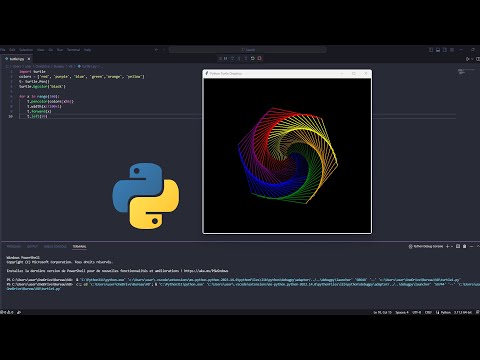This screenshot has width=480, height=360.
Task: Switch to the Debug Console tab
Action: coord(55,246)
